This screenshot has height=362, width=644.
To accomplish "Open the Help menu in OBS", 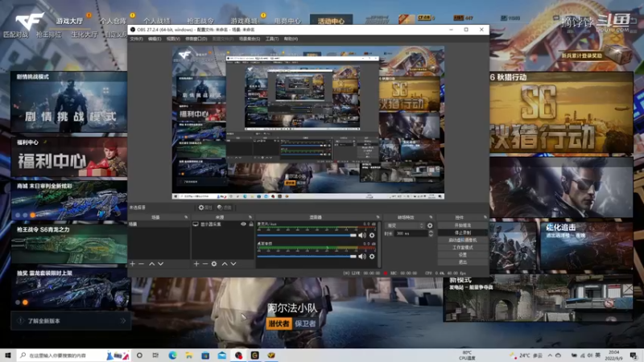I will (x=291, y=39).
